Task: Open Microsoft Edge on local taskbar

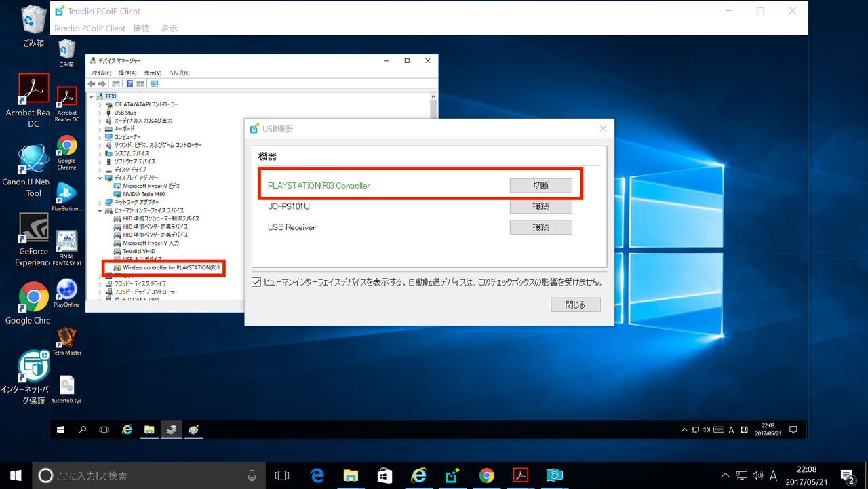Action: pos(317,475)
